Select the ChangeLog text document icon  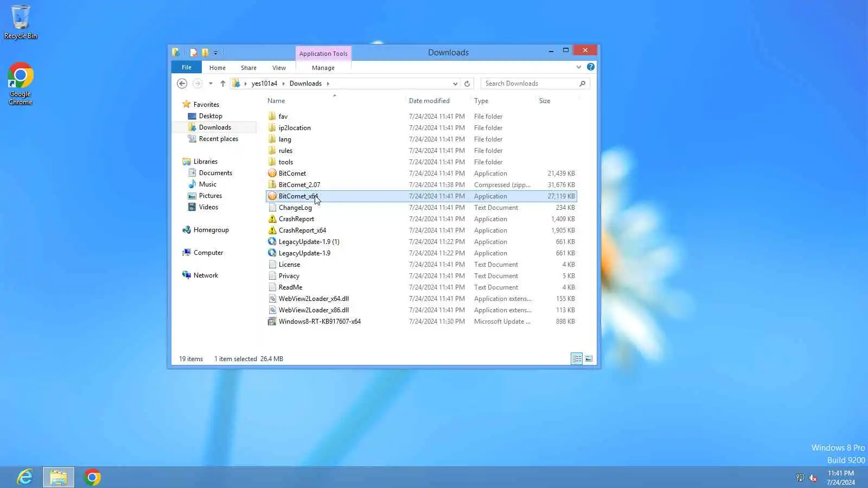pos(272,208)
